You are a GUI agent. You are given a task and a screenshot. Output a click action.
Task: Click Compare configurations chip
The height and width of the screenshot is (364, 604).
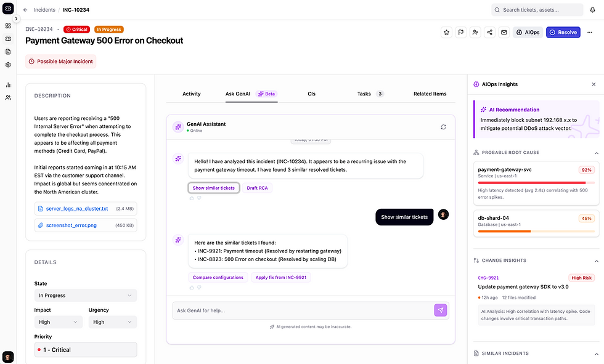click(x=218, y=277)
